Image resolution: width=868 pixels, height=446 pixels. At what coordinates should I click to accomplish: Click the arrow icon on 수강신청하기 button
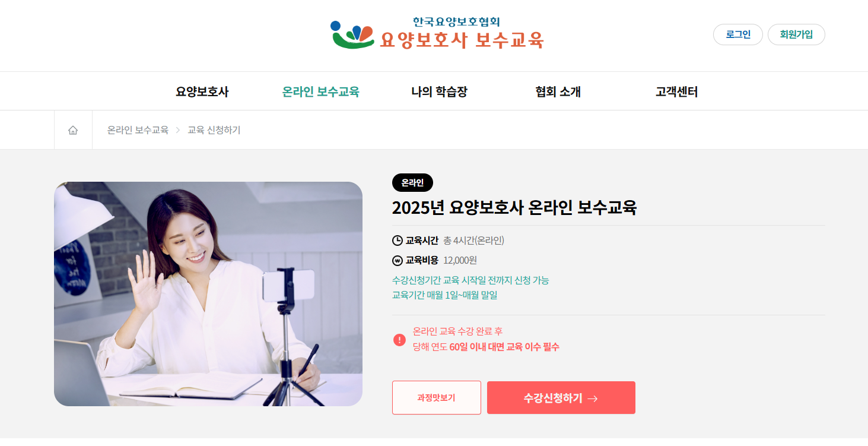click(x=592, y=398)
